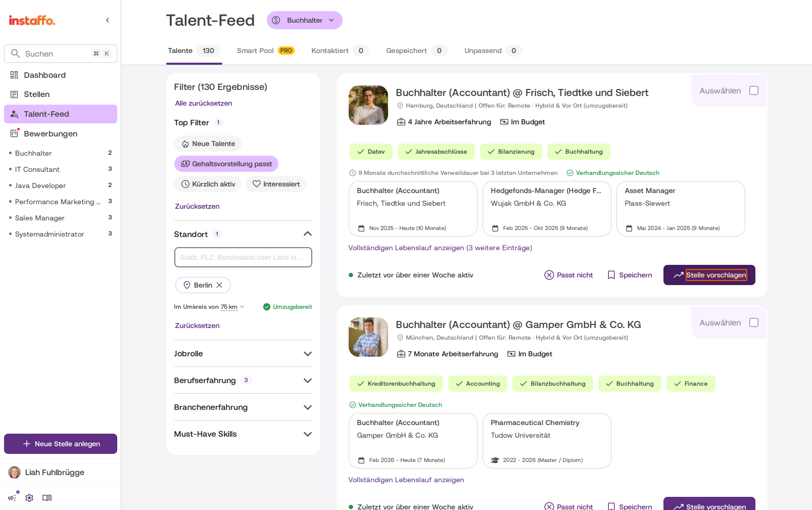The image size is (812, 510).
Task: Open settings via the gear icon
Action: tap(29, 498)
